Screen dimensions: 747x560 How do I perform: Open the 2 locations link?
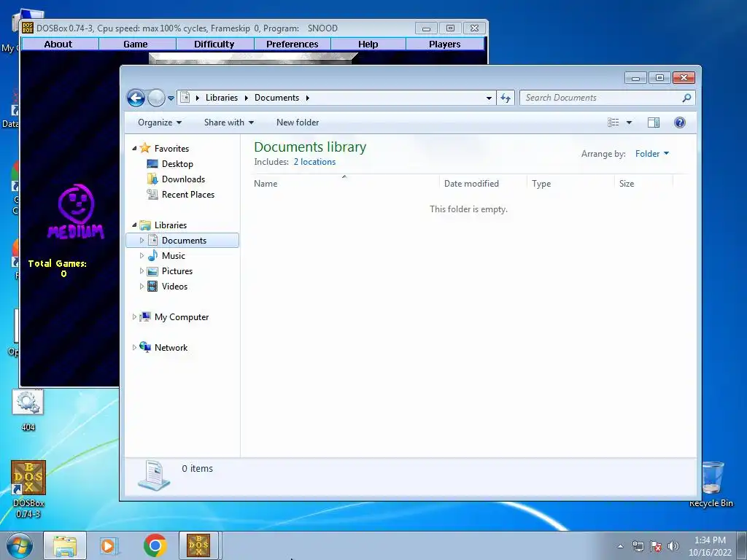tap(314, 162)
